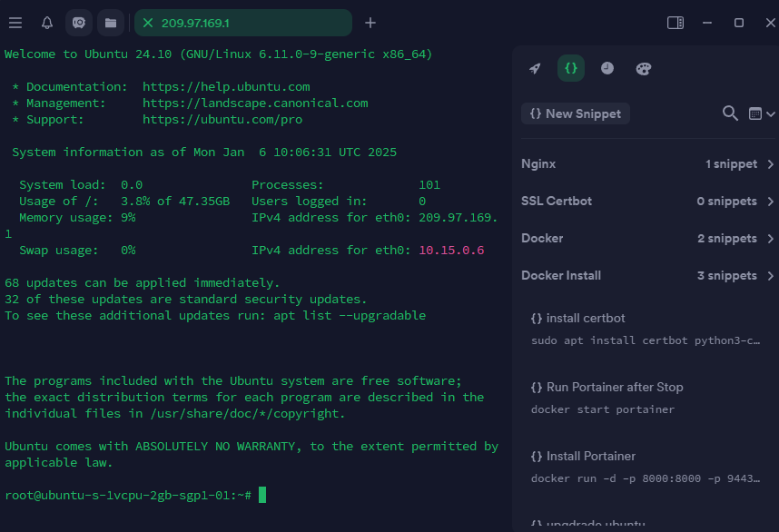This screenshot has height=532, width=779.
Task: Open the Vaults hosts icon
Action: click(79, 23)
